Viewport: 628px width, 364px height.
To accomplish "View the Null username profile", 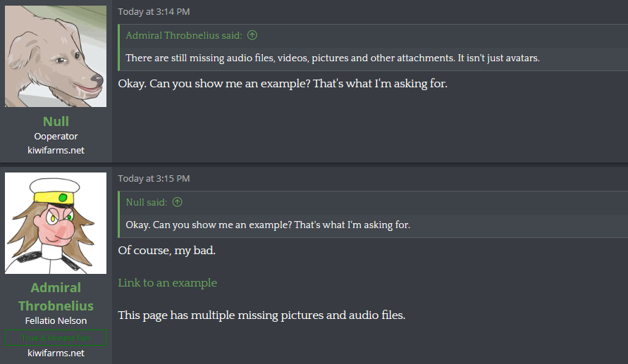I will tap(56, 121).
